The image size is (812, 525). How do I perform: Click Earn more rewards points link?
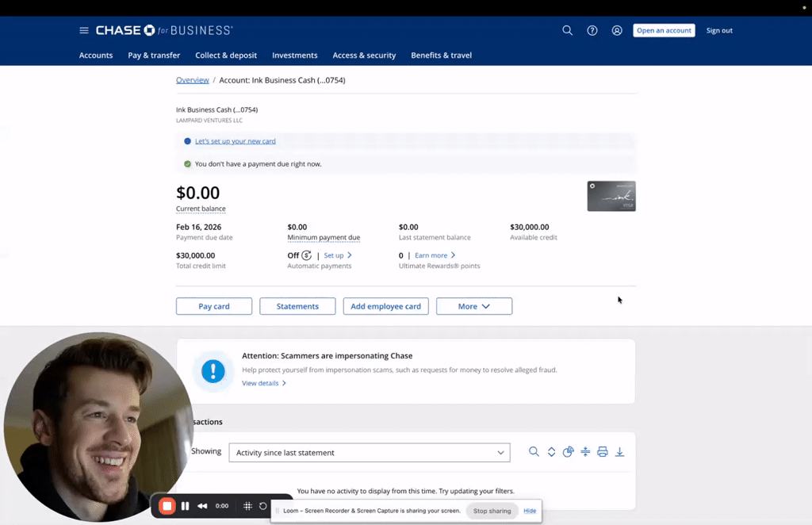coord(435,255)
